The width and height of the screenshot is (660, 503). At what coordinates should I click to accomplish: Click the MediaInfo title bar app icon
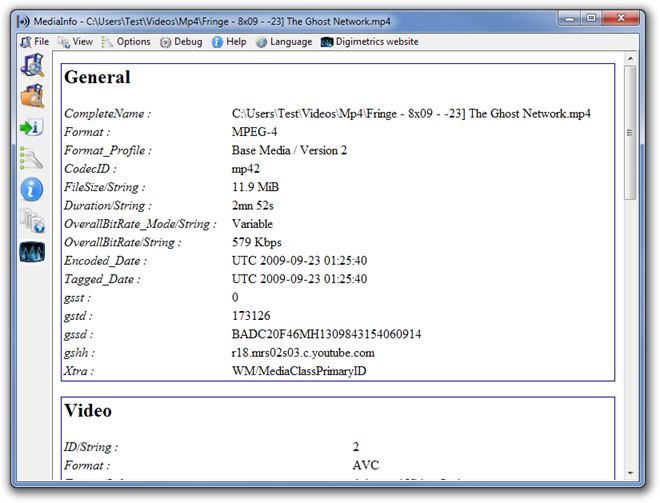pos(24,21)
